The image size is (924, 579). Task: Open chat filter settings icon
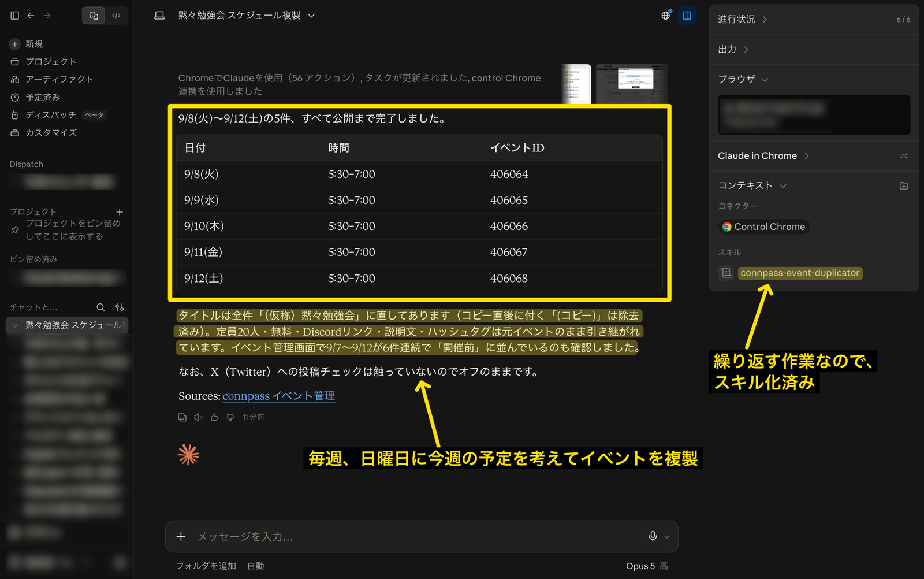tap(120, 307)
